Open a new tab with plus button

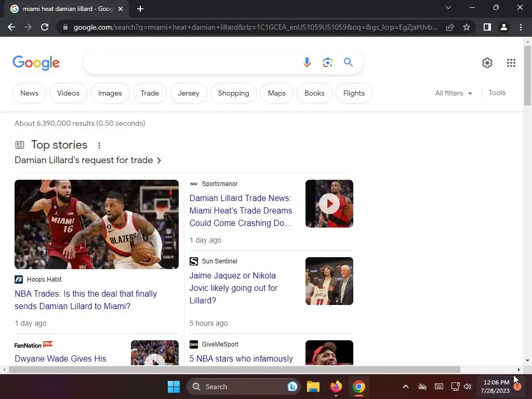(x=140, y=9)
